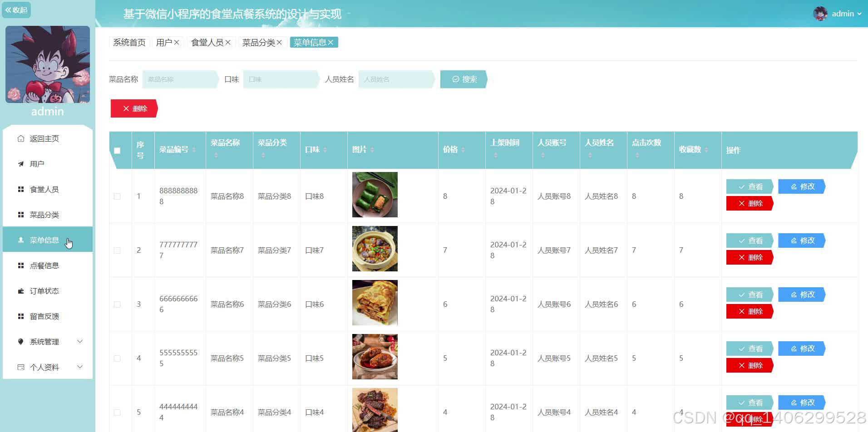868x432 pixels.
Task: Edit the 菜品名称5 row
Action: (x=802, y=349)
